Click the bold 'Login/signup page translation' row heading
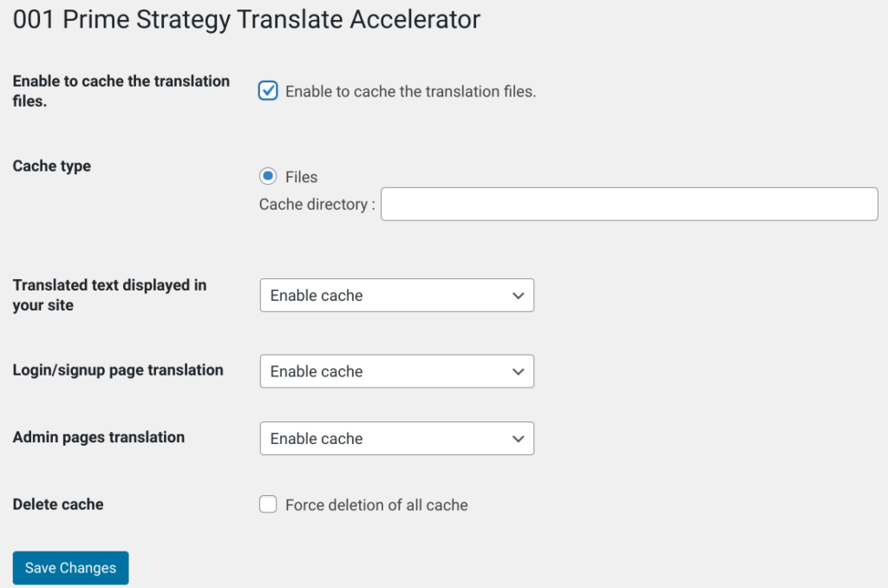Image resolution: width=888 pixels, height=588 pixels. point(118,370)
